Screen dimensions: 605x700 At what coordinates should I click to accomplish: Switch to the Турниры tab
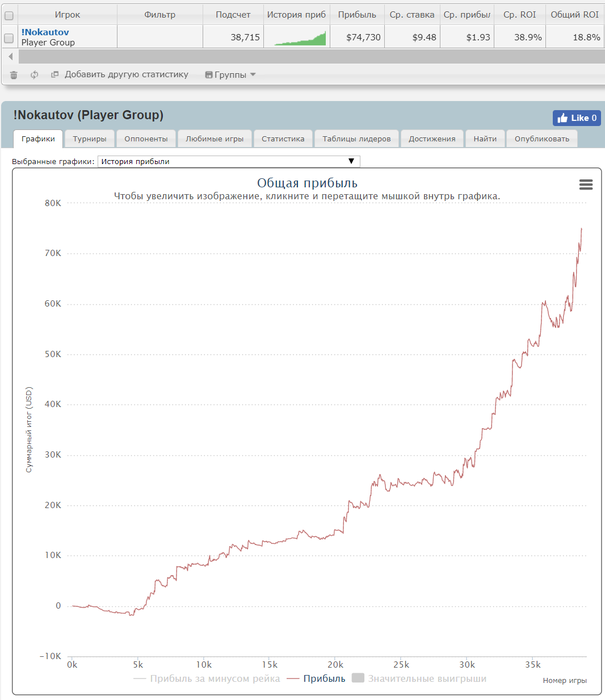(x=89, y=139)
